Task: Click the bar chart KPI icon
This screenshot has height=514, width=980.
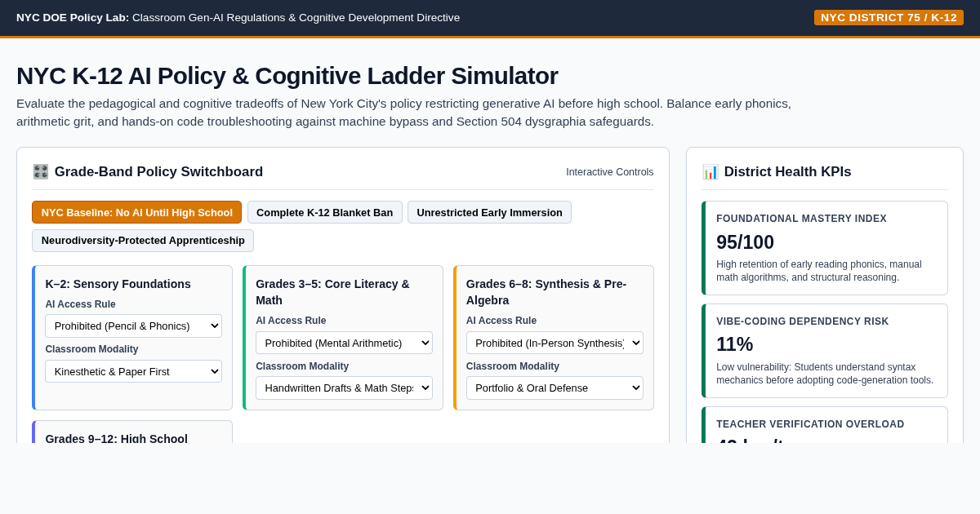Action: click(710, 171)
